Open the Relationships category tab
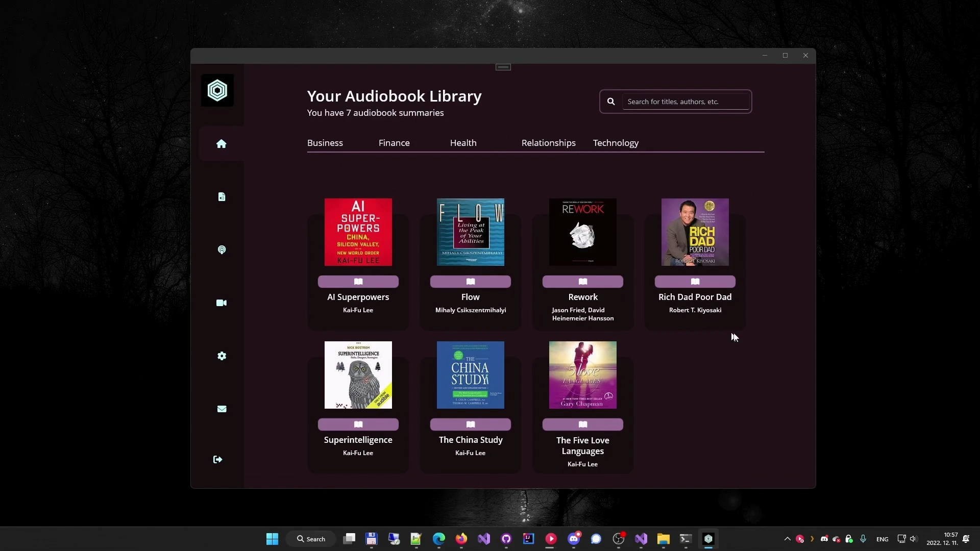Viewport: 980px width, 551px height. (548, 143)
